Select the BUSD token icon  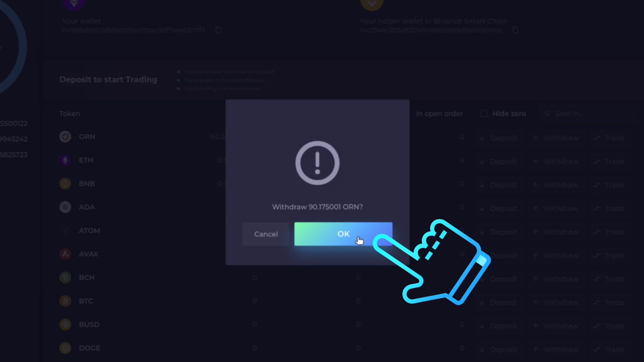pyautogui.click(x=65, y=325)
